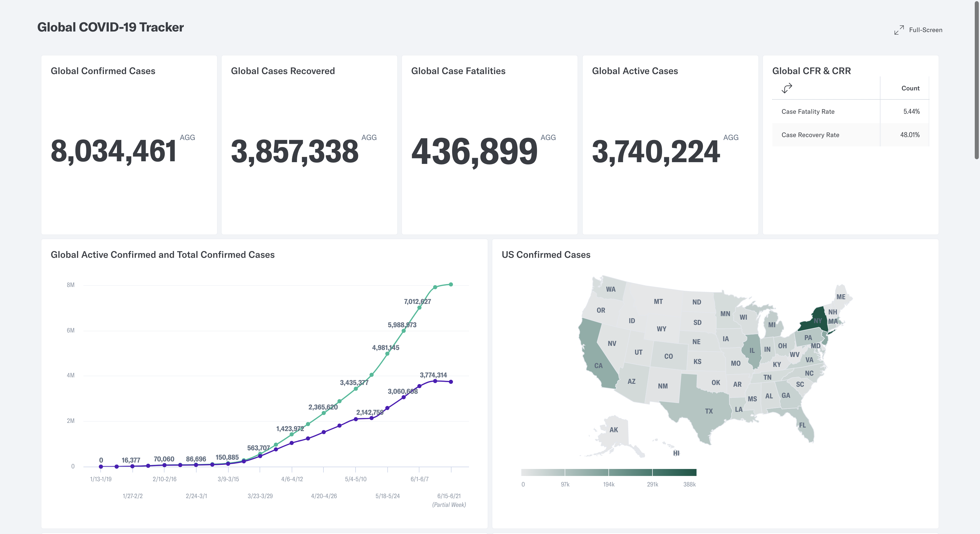The width and height of the screenshot is (980, 534).
Task: Click the US Confirmed Cases panel title
Action: [x=546, y=254]
